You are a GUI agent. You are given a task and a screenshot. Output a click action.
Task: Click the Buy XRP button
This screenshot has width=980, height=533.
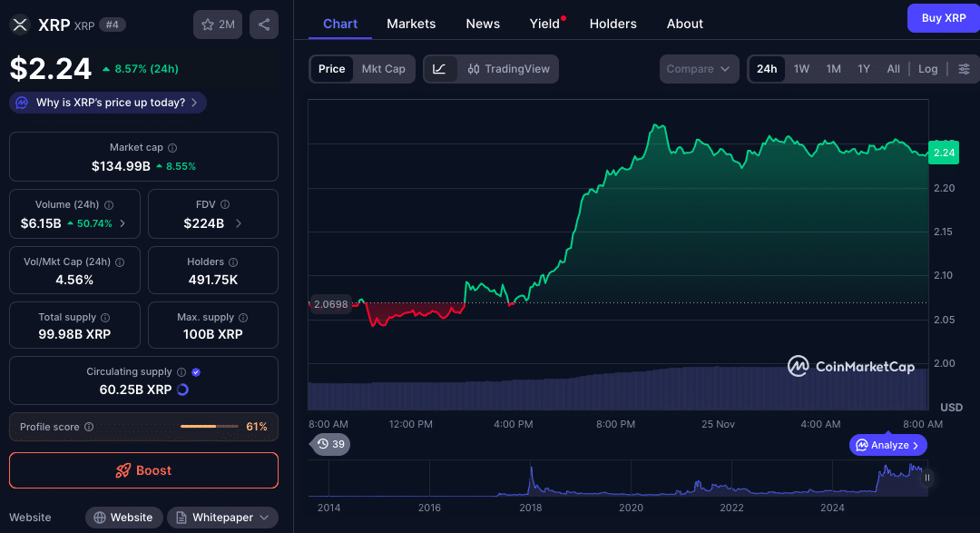[943, 18]
